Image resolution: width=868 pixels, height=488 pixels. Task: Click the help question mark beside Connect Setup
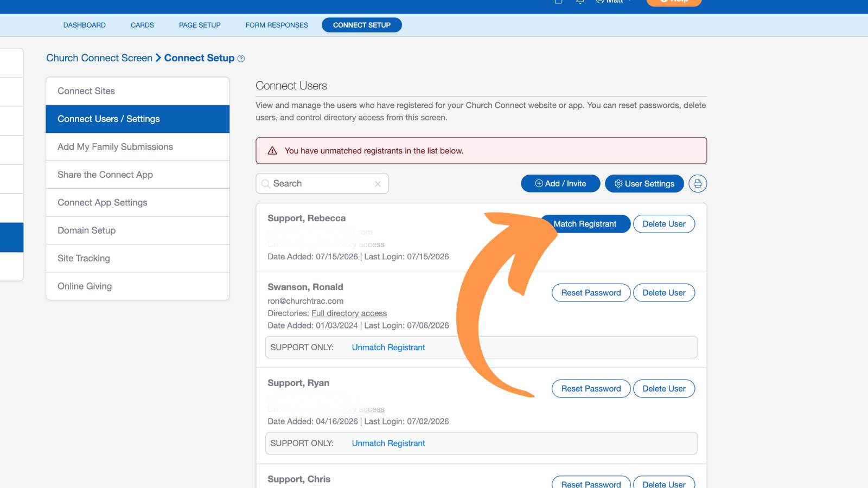[x=241, y=59]
